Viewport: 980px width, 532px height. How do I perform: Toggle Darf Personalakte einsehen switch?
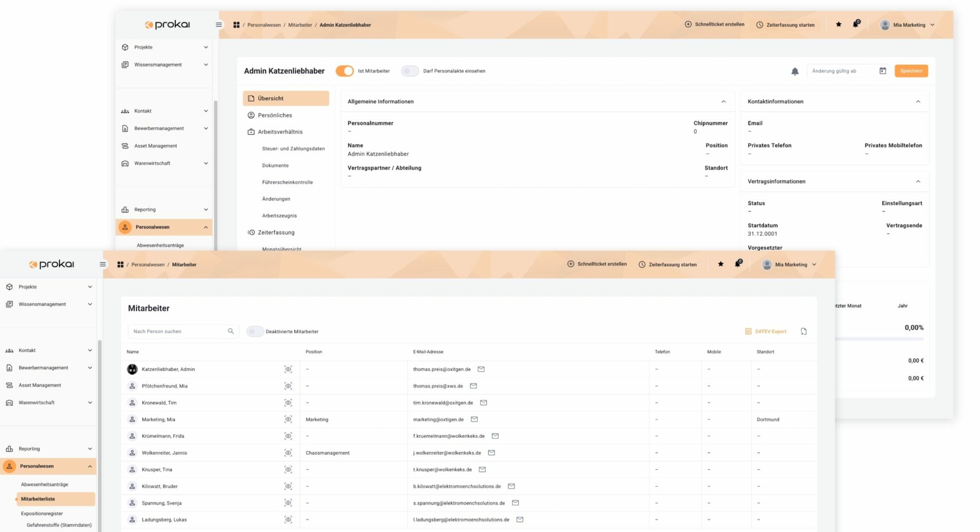tap(410, 71)
